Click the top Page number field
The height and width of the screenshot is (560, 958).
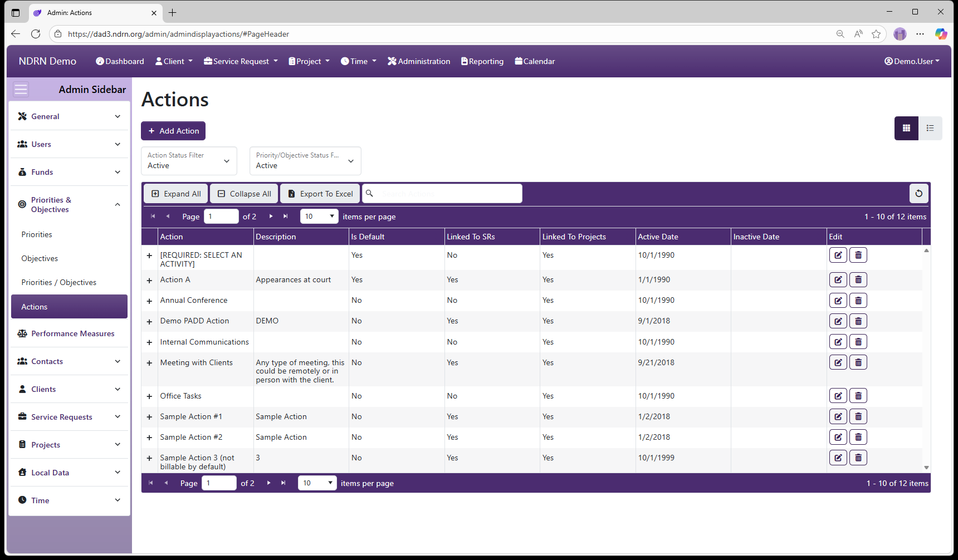(221, 216)
